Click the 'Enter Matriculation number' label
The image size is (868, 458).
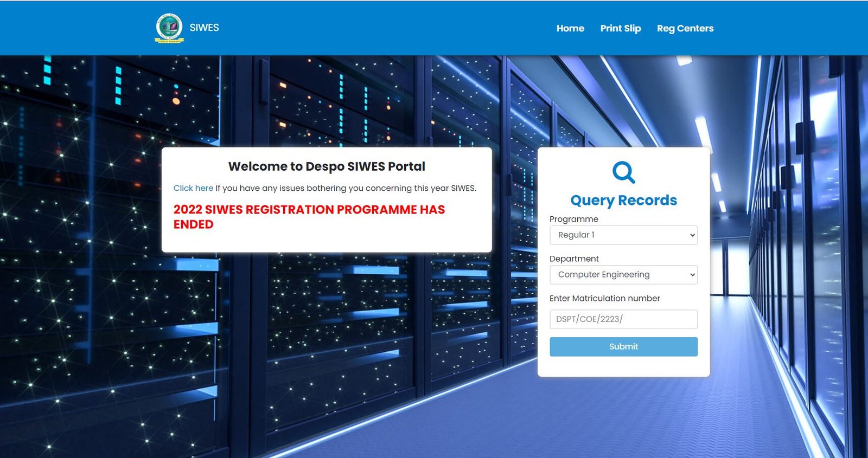pyautogui.click(x=604, y=298)
